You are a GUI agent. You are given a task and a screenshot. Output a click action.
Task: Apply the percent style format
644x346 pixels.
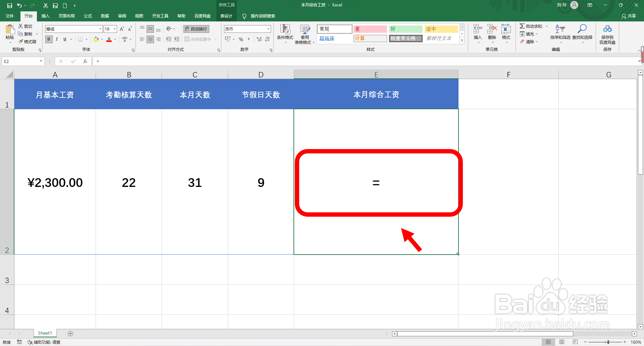241,39
